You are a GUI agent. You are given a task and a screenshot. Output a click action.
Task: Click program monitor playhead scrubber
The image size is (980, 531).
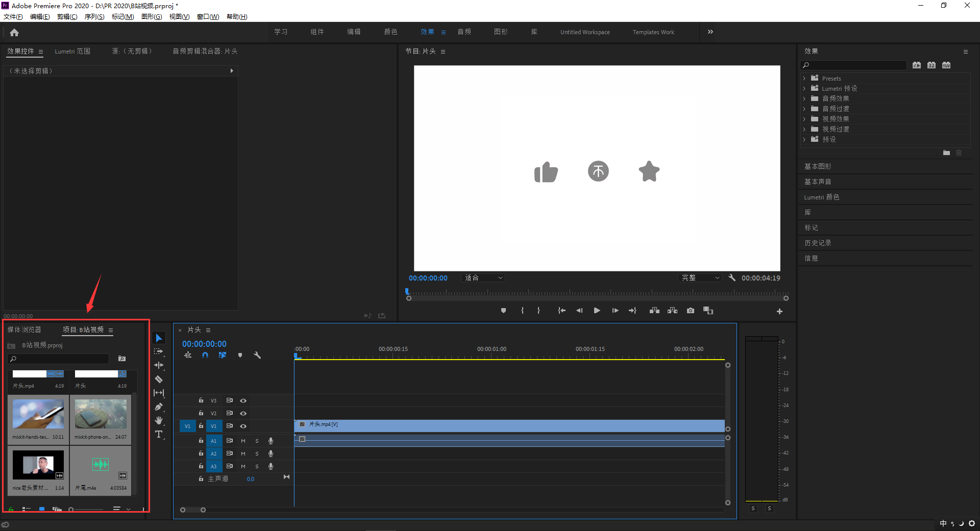pos(407,292)
